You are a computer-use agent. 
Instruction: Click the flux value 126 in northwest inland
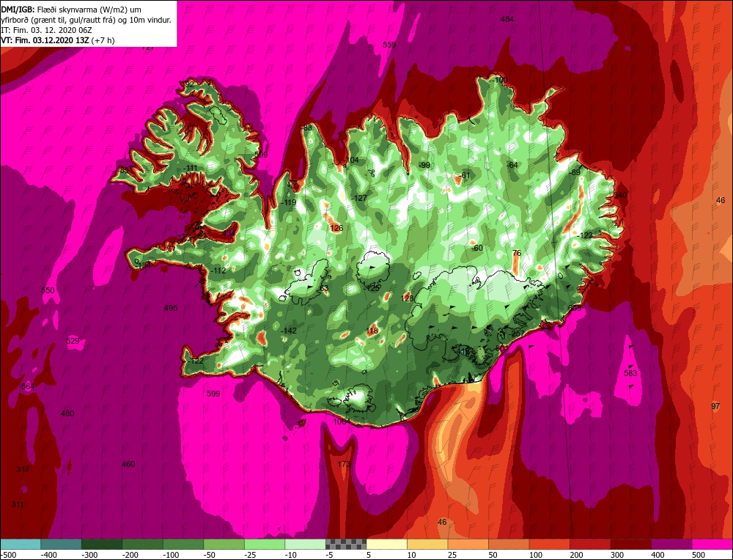336,228
